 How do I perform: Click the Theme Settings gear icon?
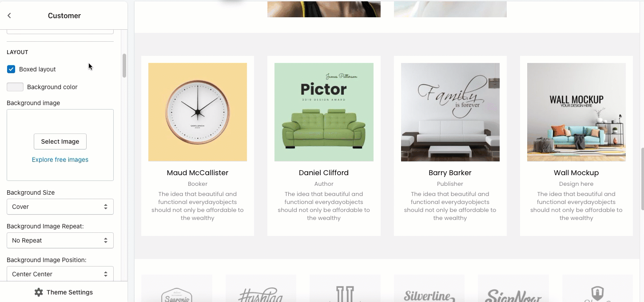(x=39, y=292)
